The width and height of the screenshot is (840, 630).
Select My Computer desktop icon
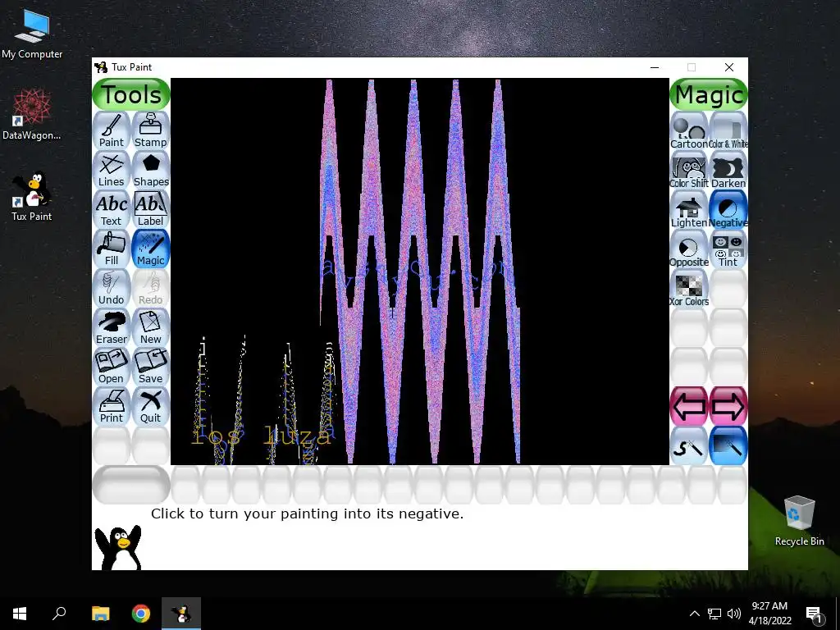coord(32,34)
